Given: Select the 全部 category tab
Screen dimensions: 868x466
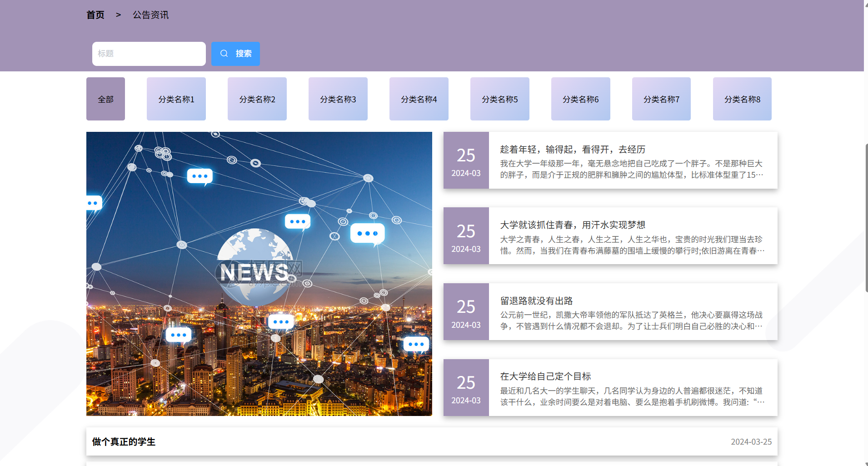Looking at the screenshot, I should pyautogui.click(x=105, y=99).
